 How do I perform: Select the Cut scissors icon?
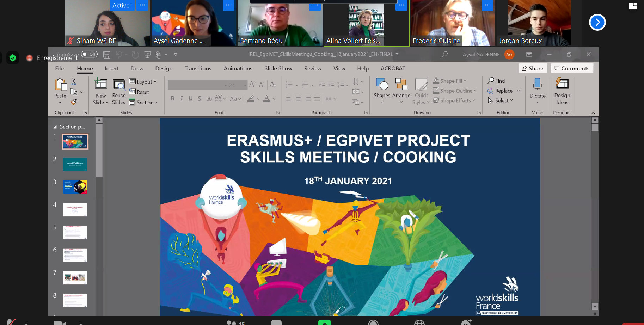(x=74, y=81)
